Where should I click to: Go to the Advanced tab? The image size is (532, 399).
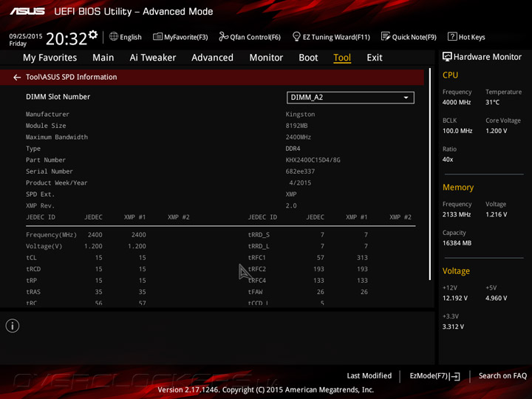point(212,58)
